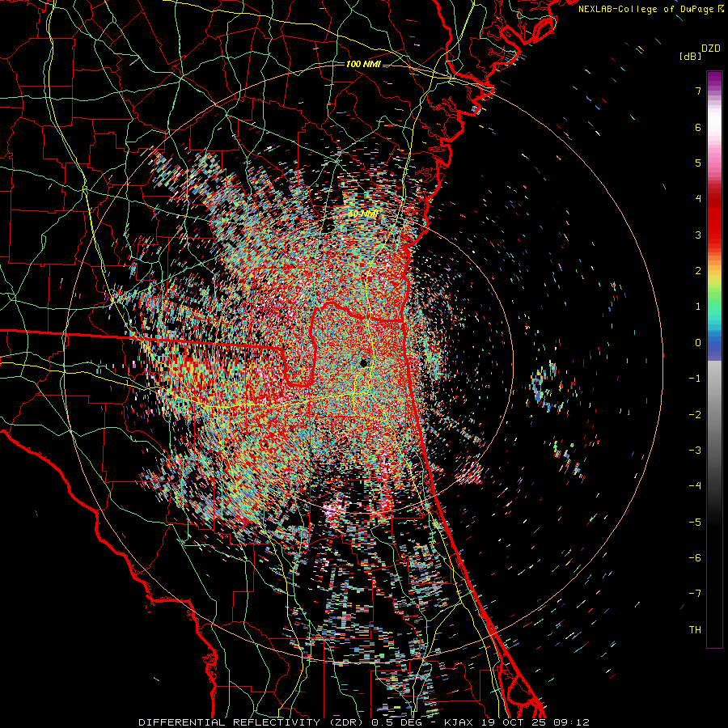This screenshot has height=728, width=728.
Task: Click the -1 dB value on color scale
Action: coord(695,379)
